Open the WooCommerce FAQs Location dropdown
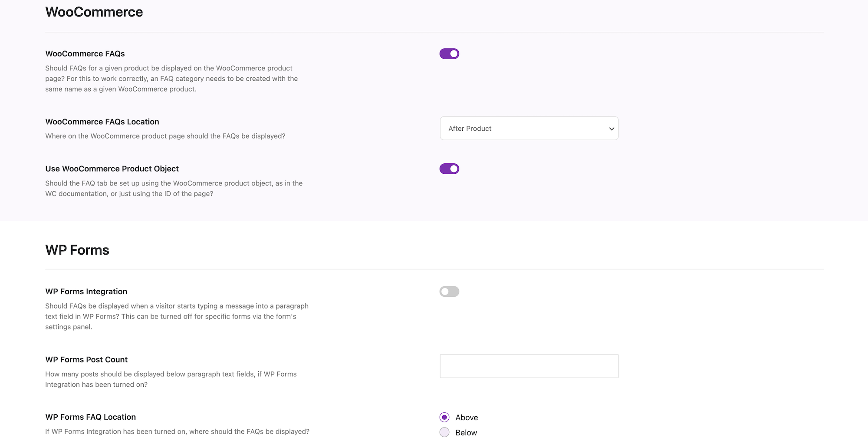Screen dimensions: 868x441 click(529, 129)
